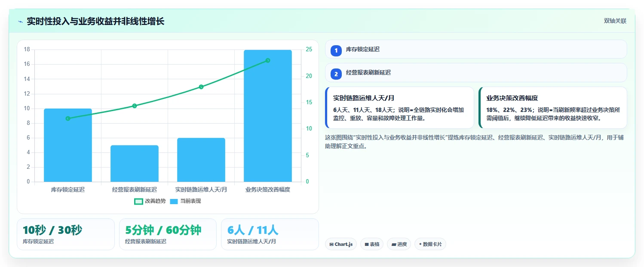Select the 6人 / 11人 metric card
This screenshot has width=644, height=267.
pos(270,234)
